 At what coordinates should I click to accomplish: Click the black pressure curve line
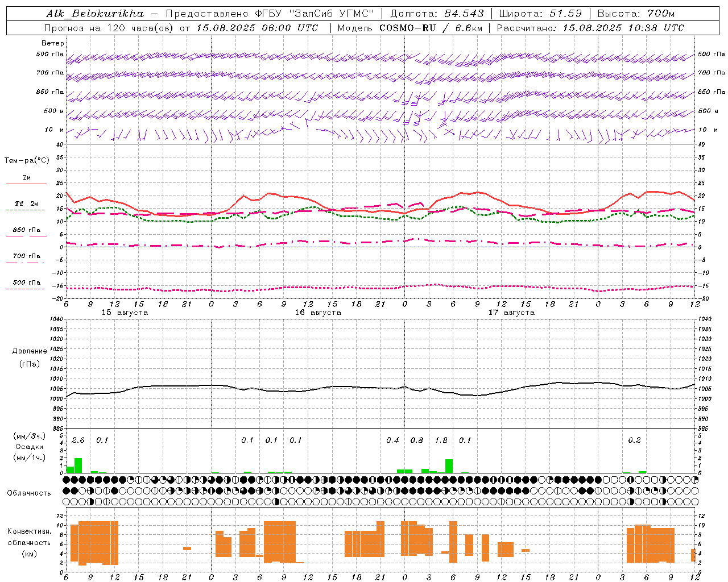tap(380, 388)
